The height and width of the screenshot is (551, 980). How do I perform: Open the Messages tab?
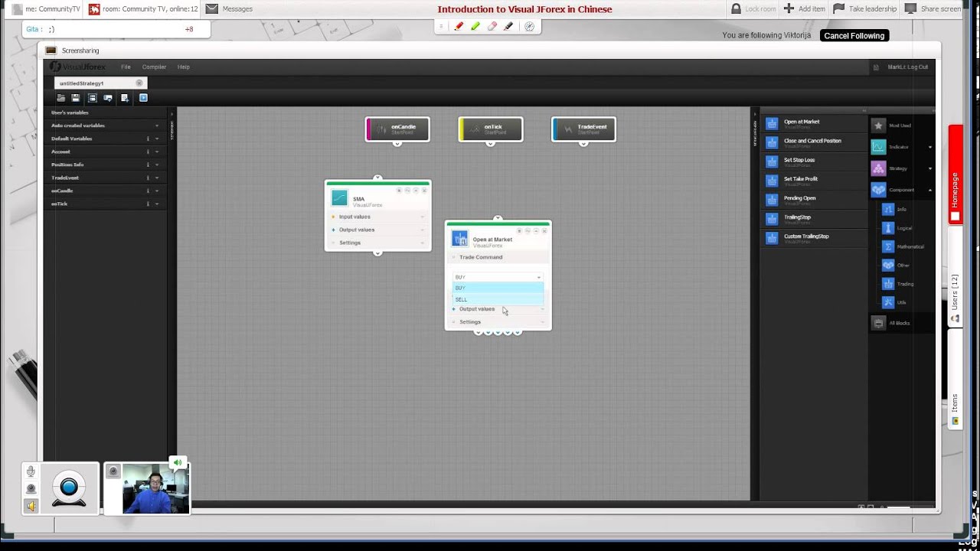point(230,9)
